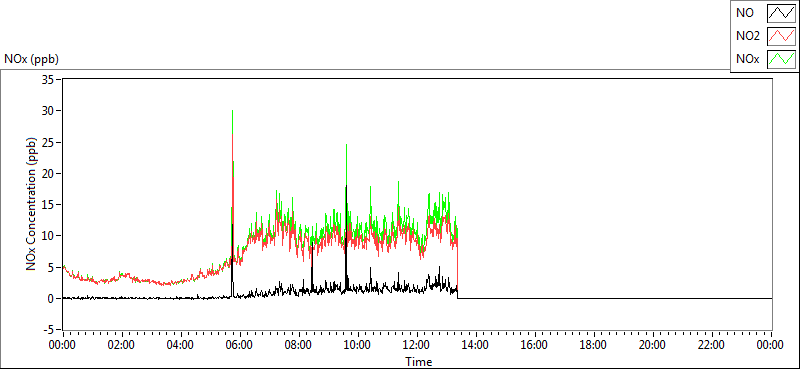Click the 04:00 time axis label

(x=181, y=345)
